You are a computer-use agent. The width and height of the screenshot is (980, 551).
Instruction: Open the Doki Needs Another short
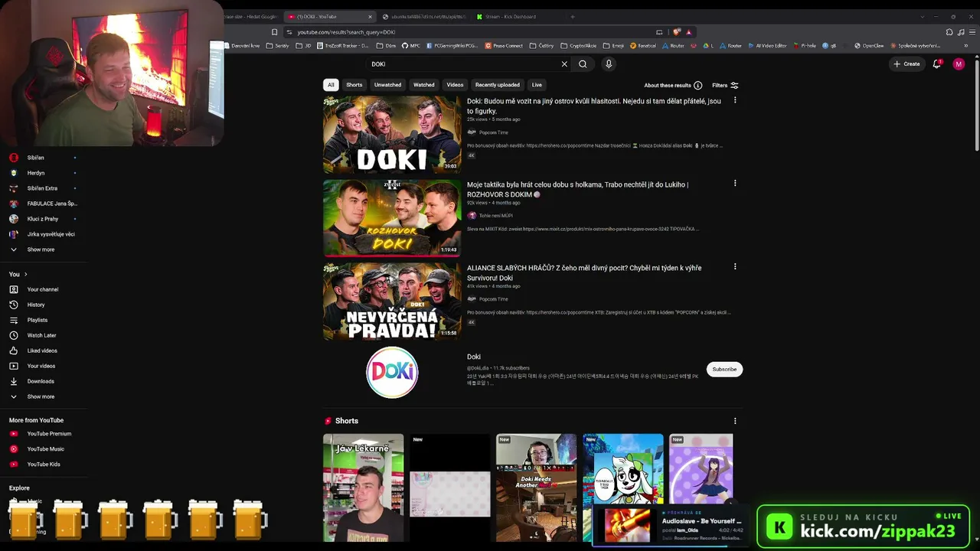[536, 487]
